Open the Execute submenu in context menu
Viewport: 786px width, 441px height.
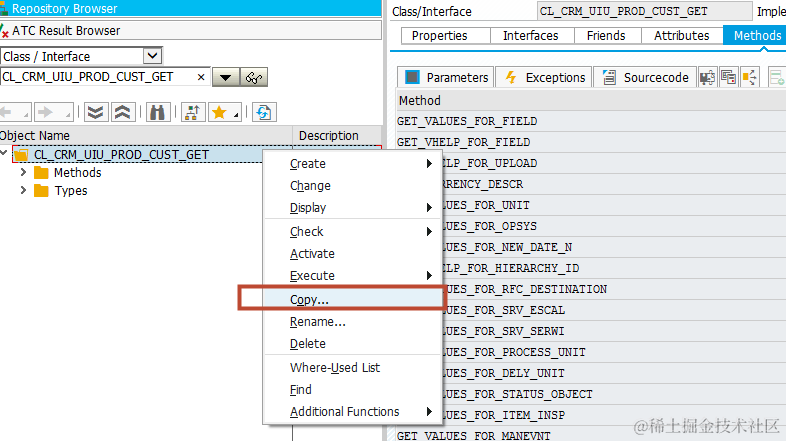click(352, 276)
